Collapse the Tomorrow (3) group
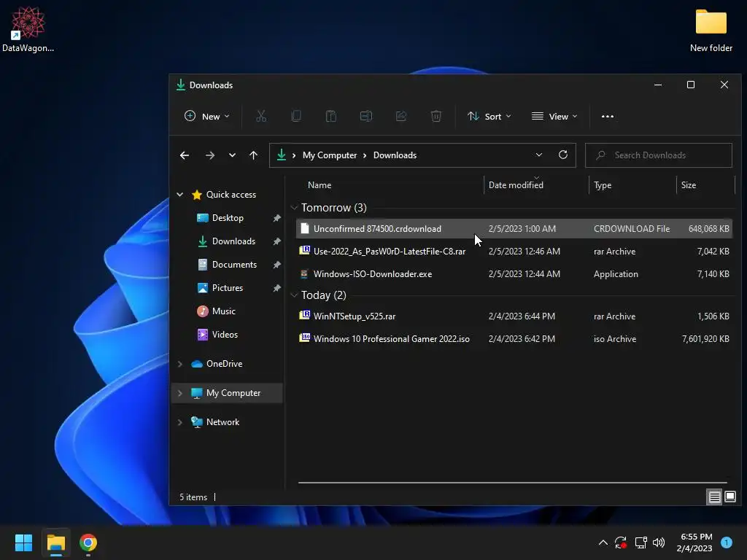 pyautogui.click(x=294, y=208)
